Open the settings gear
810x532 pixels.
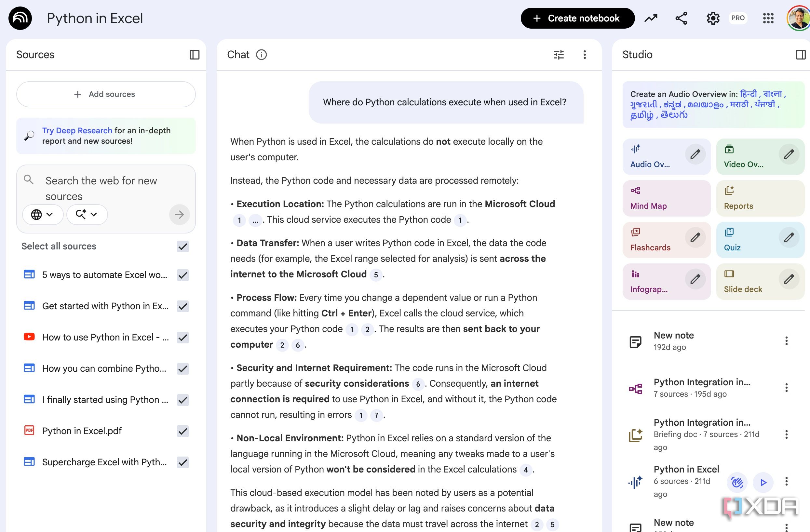(713, 18)
